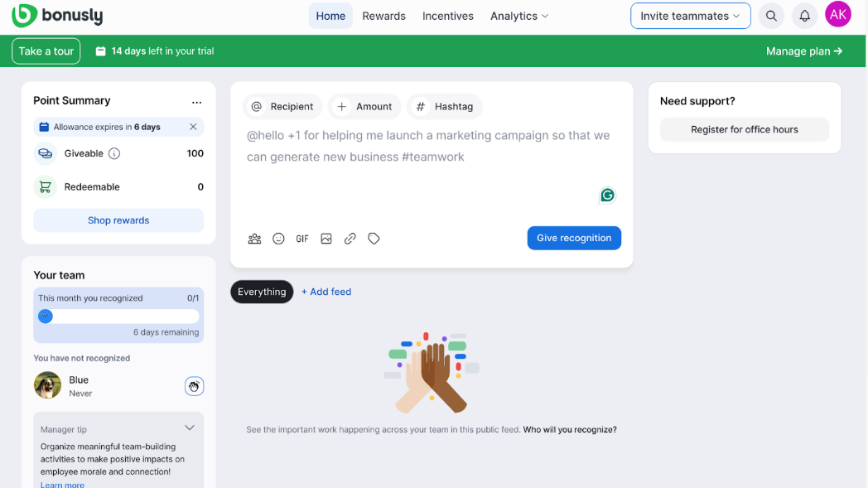
Task: Show Giveable points info icon
Action: pos(114,153)
